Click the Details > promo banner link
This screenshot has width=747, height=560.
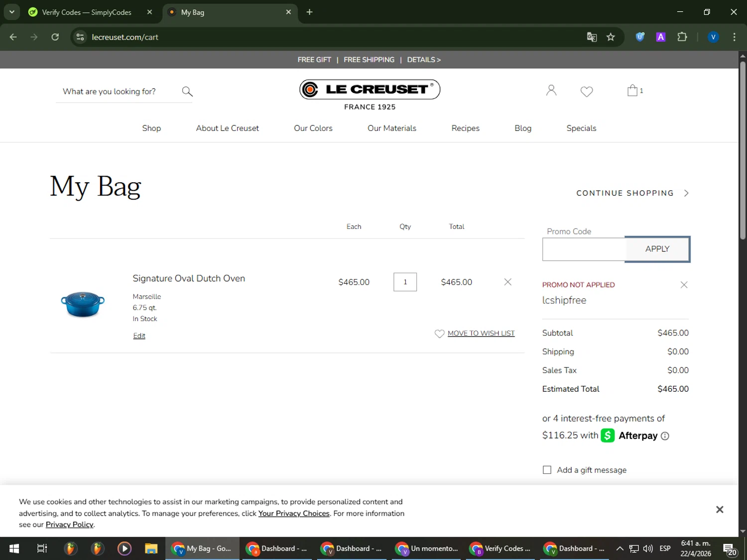pyautogui.click(x=424, y=60)
